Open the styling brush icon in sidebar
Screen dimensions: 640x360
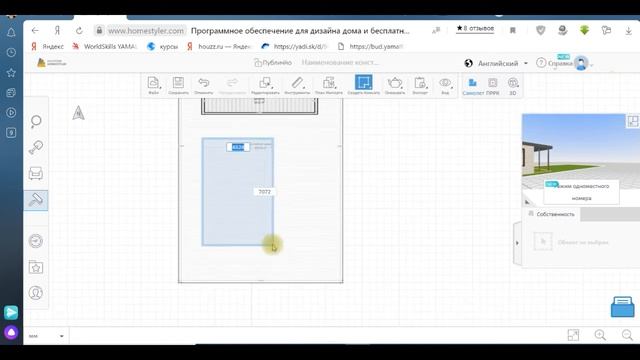(36, 147)
